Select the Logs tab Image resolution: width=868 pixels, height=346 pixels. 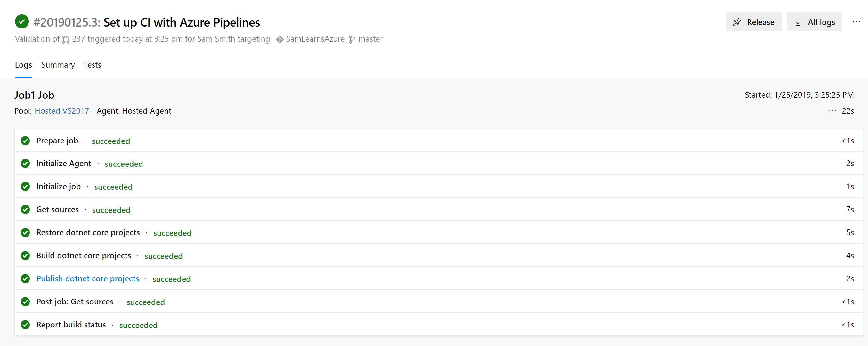(x=23, y=65)
